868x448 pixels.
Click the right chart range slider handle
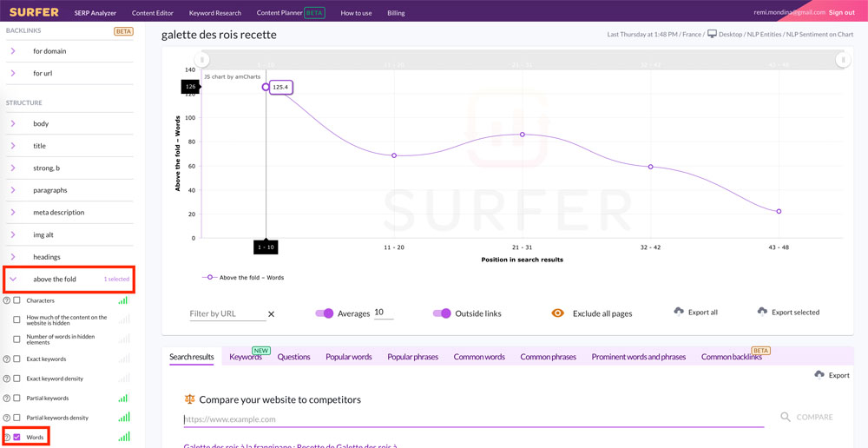click(843, 59)
